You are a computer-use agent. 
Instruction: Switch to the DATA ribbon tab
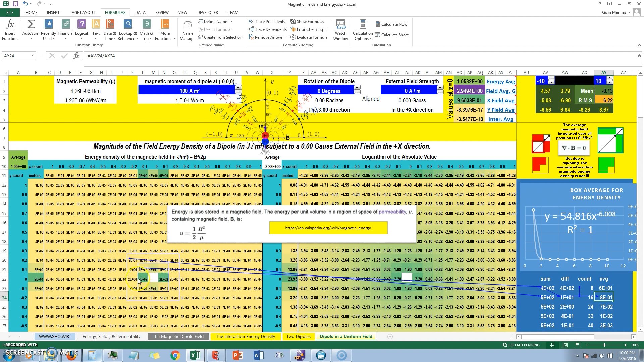[x=140, y=12]
